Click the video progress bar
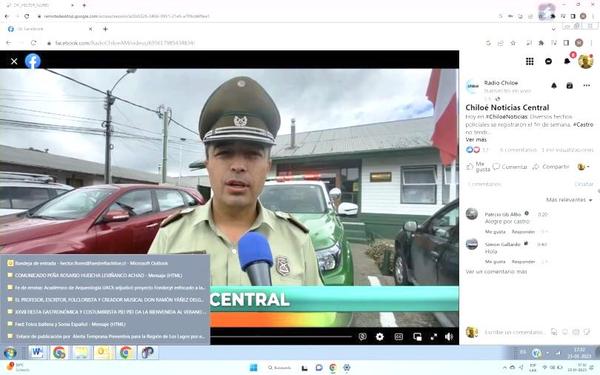The height and width of the screenshot is (375, 600). click(x=281, y=337)
